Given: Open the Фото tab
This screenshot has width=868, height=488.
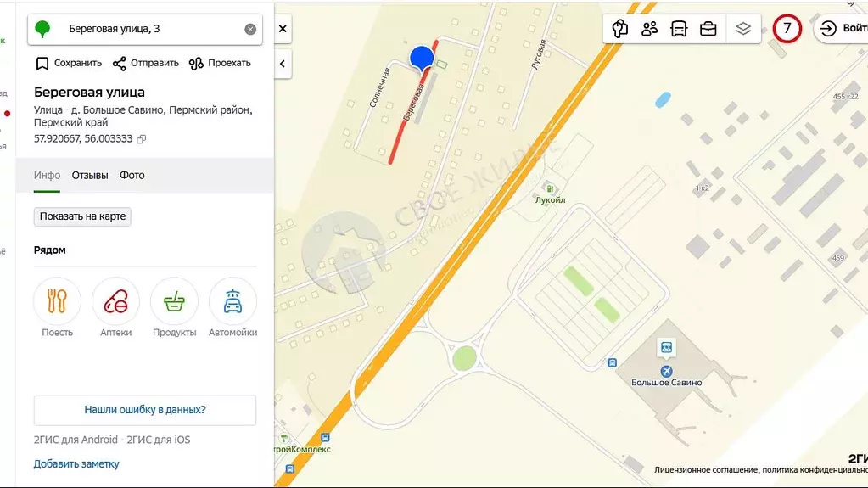Looking at the screenshot, I should (x=132, y=176).
